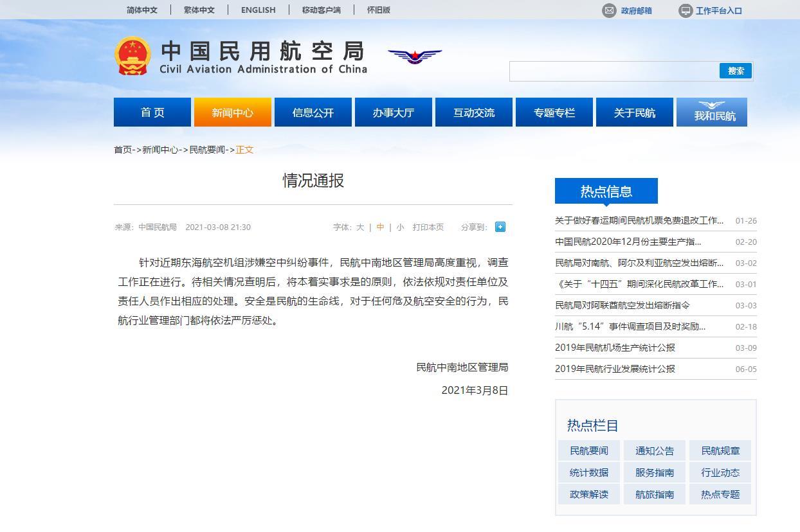Open 航旅指南 hot column button

tap(655, 494)
